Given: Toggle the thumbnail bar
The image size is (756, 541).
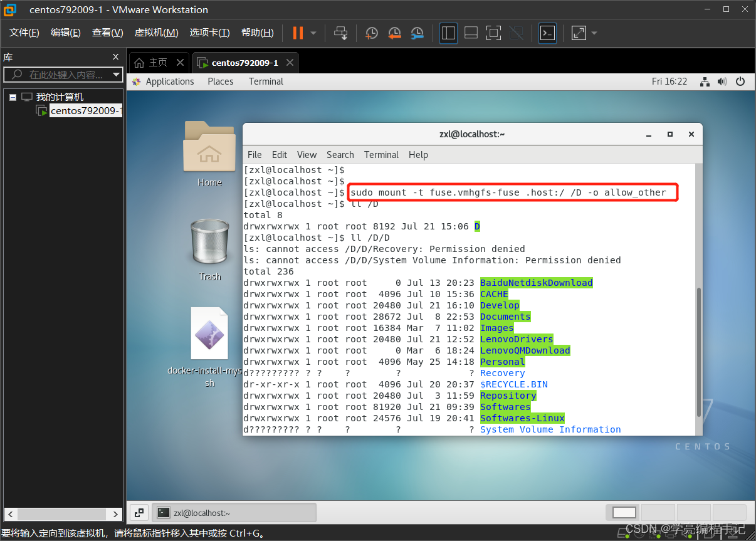Looking at the screenshot, I should [471, 33].
